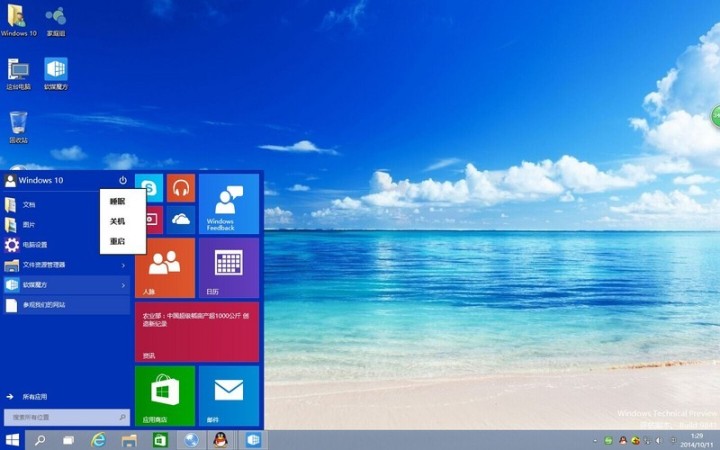Expand the 文件资源管理器 jump list chevron
Screen dimensions: 720x450
point(123,265)
